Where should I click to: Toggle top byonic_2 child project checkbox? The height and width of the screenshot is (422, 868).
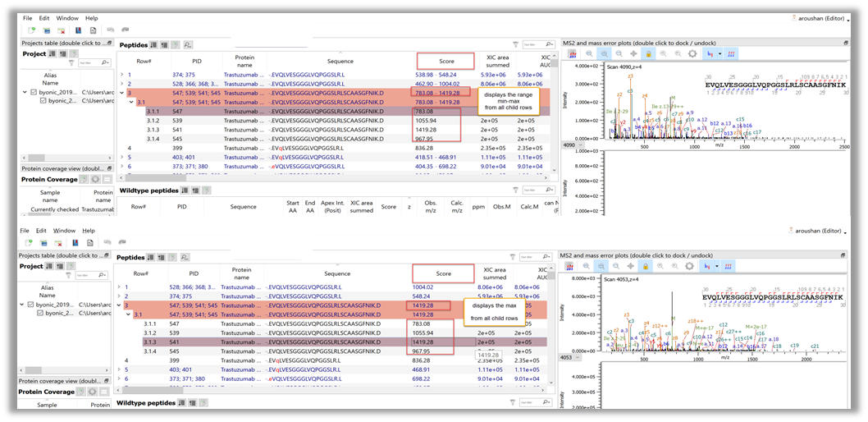pos(43,101)
